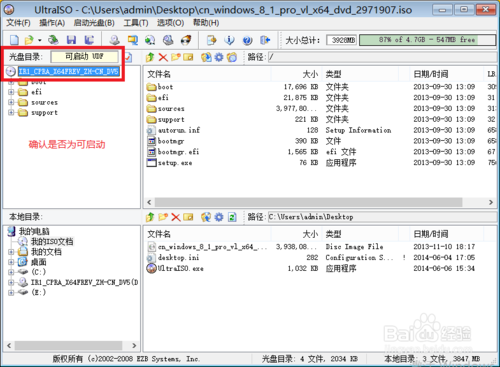Click the red X delete icon in local pane toolbar
The height and width of the screenshot is (367, 500).
coord(176,217)
